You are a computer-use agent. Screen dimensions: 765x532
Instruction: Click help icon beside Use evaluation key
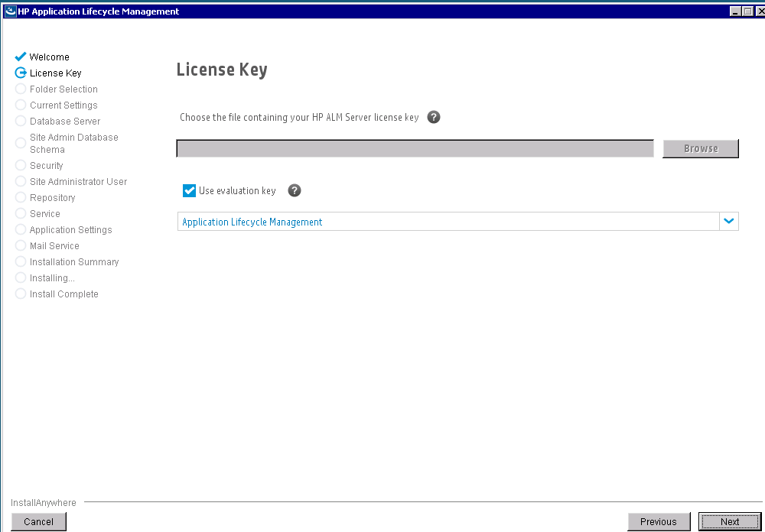[x=295, y=190]
